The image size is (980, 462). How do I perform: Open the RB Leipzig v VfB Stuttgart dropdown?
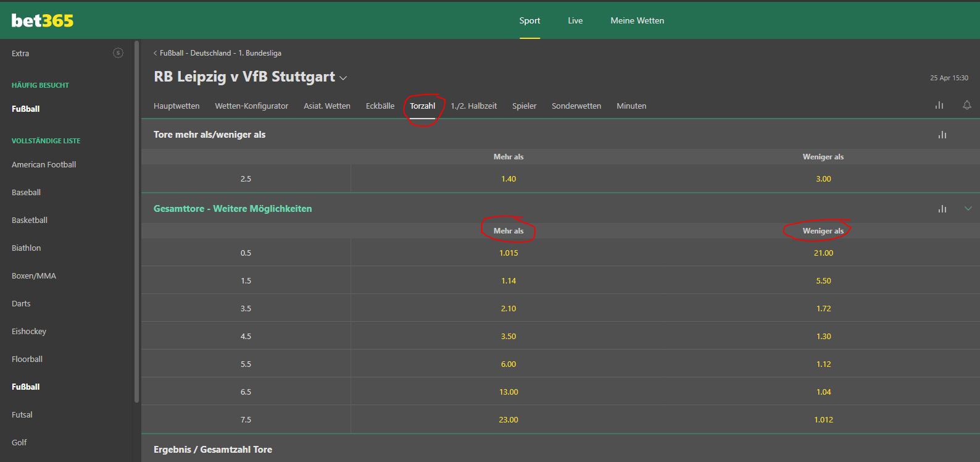pyautogui.click(x=344, y=78)
